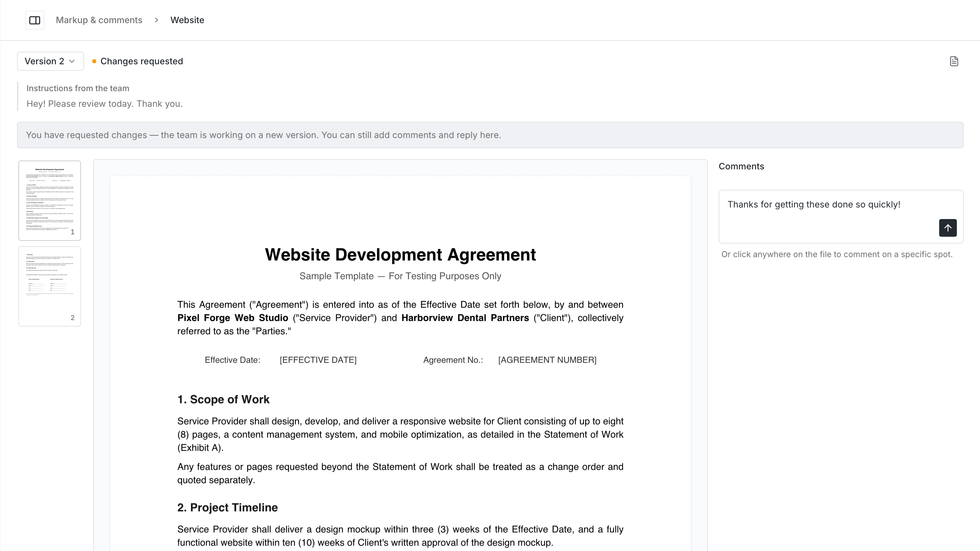
Task: Click the Instructions from the team label
Action: pyautogui.click(x=78, y=88)
